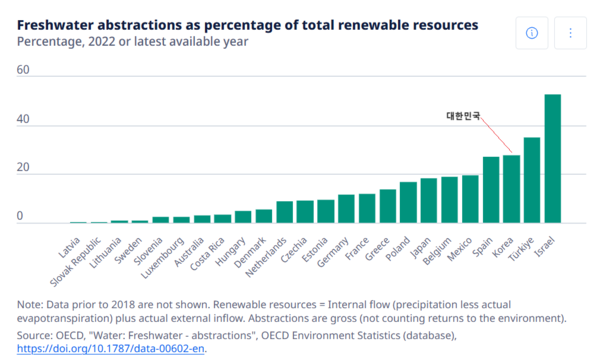The image size is (600, 364).
Task: Click the Mexico axis label
Action: (460, 250)
